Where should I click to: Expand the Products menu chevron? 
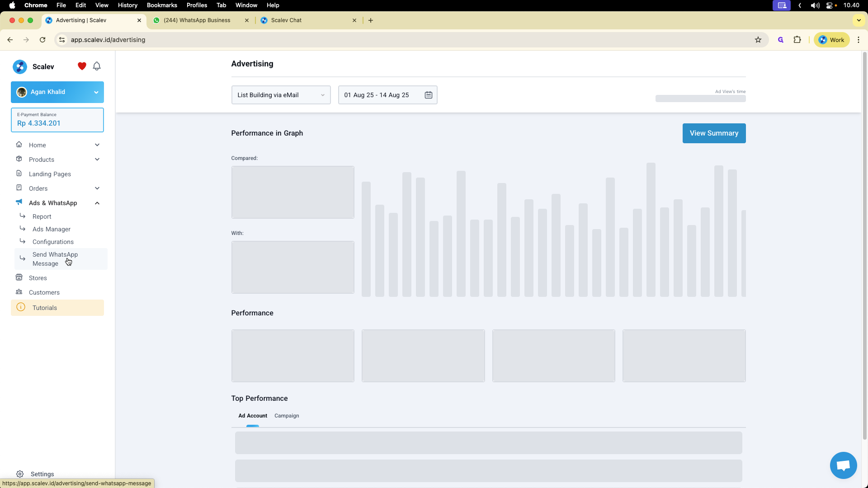coord(97,160)
